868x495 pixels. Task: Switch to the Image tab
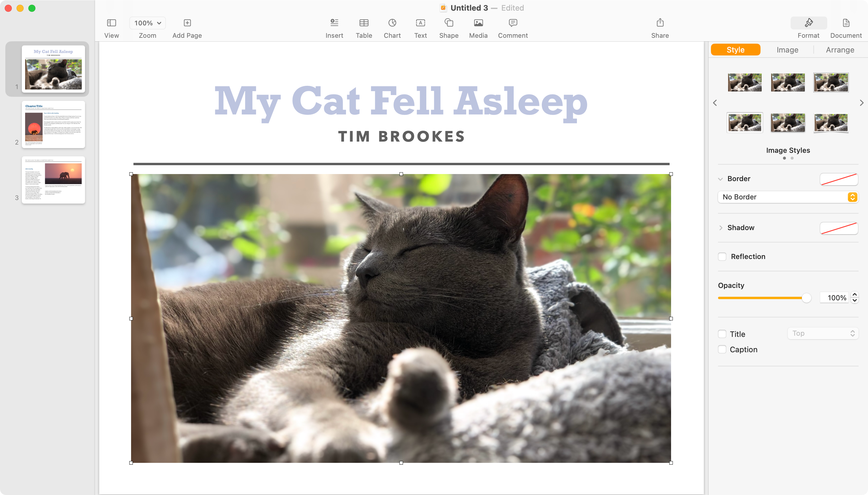[x=787, y=50]
